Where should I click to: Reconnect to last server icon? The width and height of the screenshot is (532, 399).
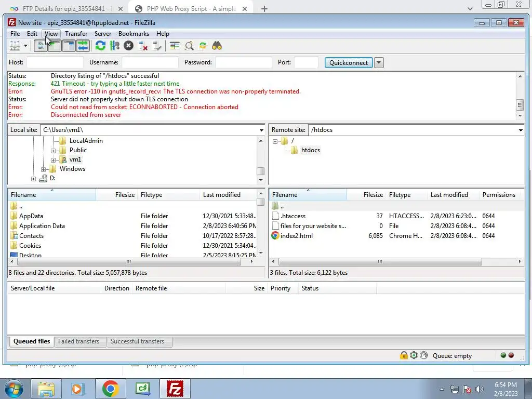pyautogui.click(x=157, y=46)
